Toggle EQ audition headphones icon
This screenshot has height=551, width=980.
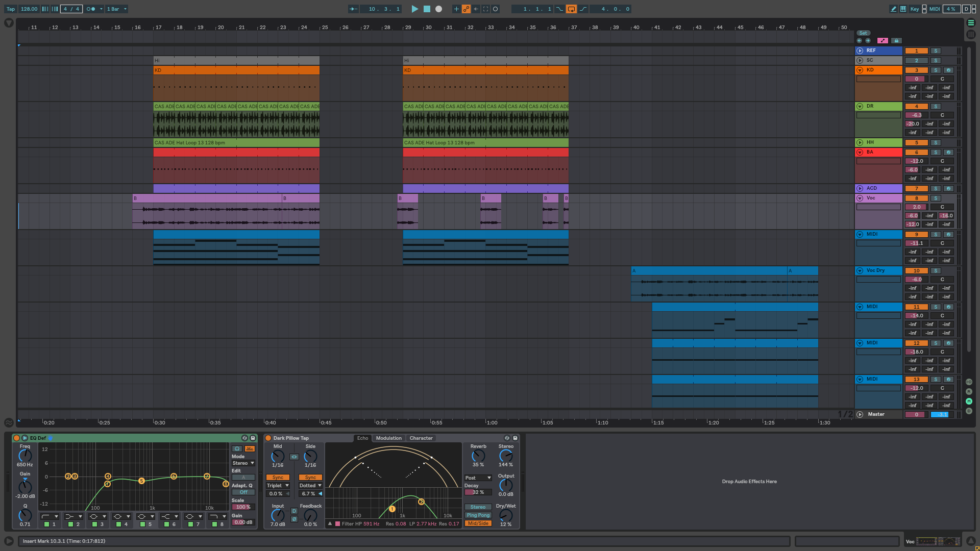coord(237,449)
